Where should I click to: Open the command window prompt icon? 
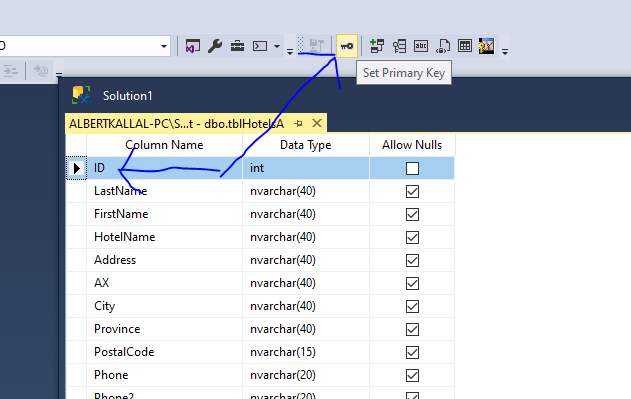click(x=260, y=46)
